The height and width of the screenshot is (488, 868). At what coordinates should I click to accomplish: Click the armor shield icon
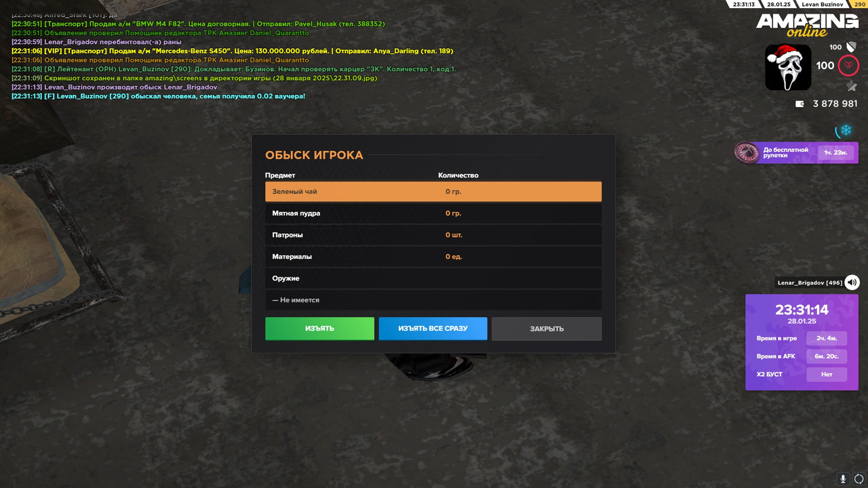tap(852, 47)
